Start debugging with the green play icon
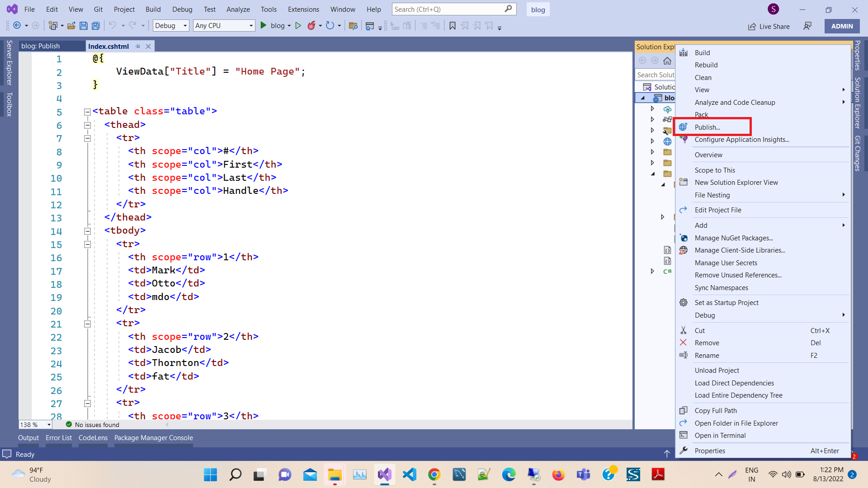Image resolution: width=868 pixels, height=488 pixels. pyautogui.click(x=263, y=26)
